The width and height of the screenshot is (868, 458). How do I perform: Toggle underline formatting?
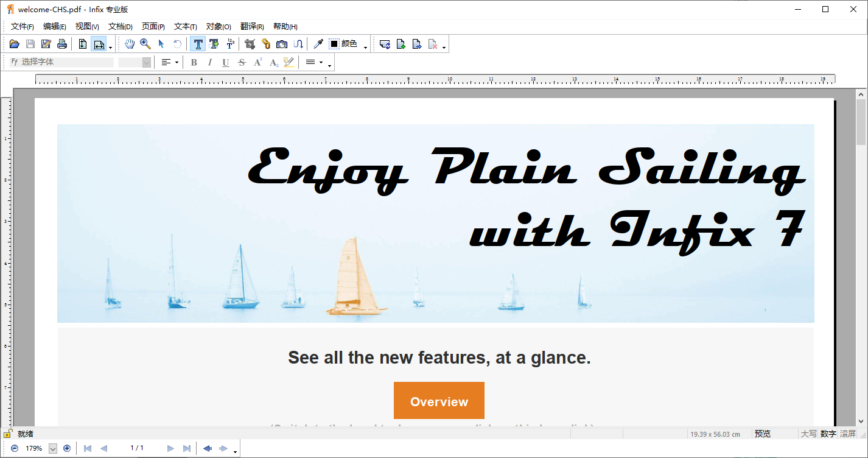tap(225, 62)
